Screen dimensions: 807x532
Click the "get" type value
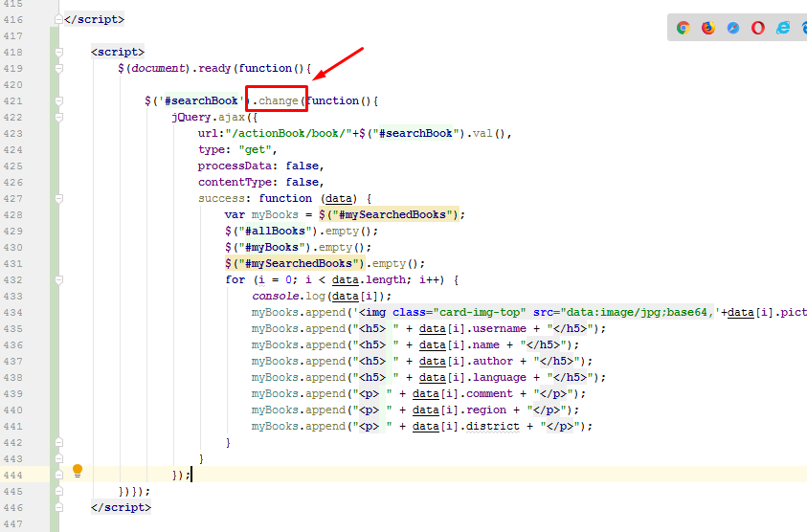pos(255,149)
